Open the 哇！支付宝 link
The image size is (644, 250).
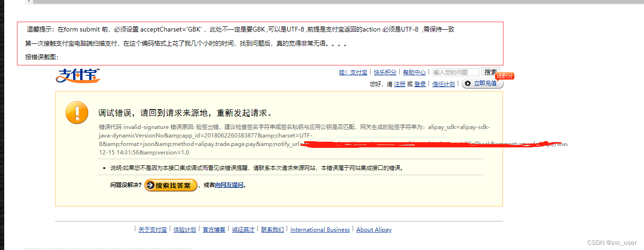[x=353, y=72]
